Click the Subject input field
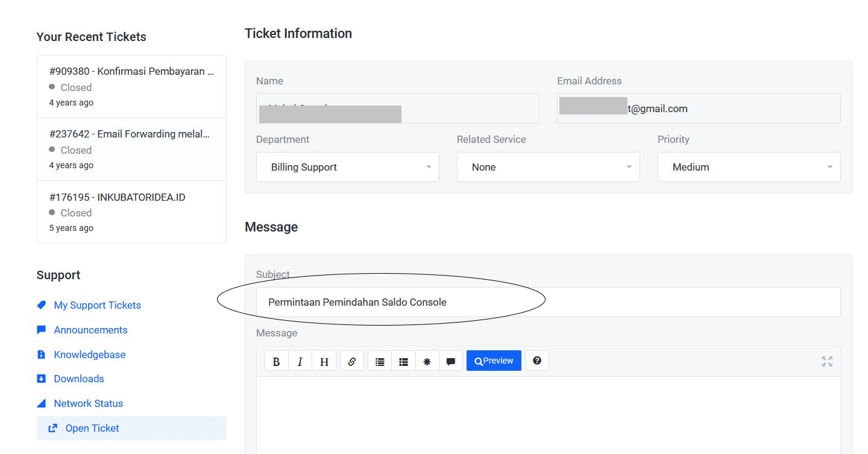This screenshot has height=454, width=868. tap(547, 301)
